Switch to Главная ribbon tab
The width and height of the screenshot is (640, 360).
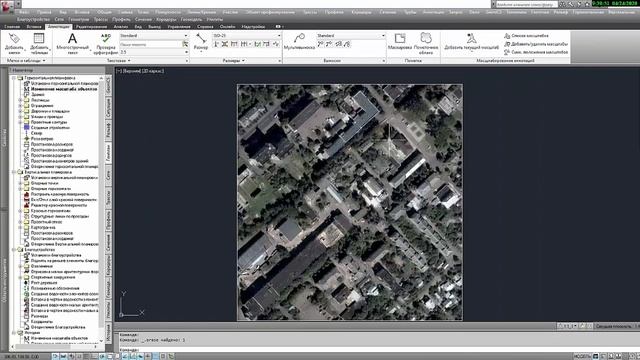(x=12, y=27)
